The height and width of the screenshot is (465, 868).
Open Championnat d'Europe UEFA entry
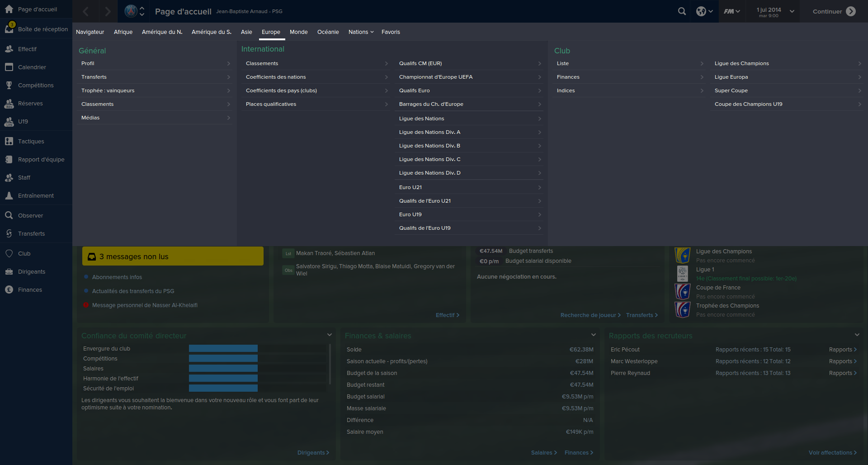pyautogui.click(x=470, y=77)
